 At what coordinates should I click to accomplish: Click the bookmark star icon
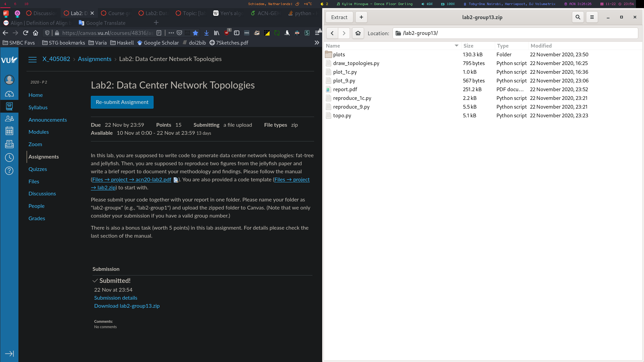195,33
